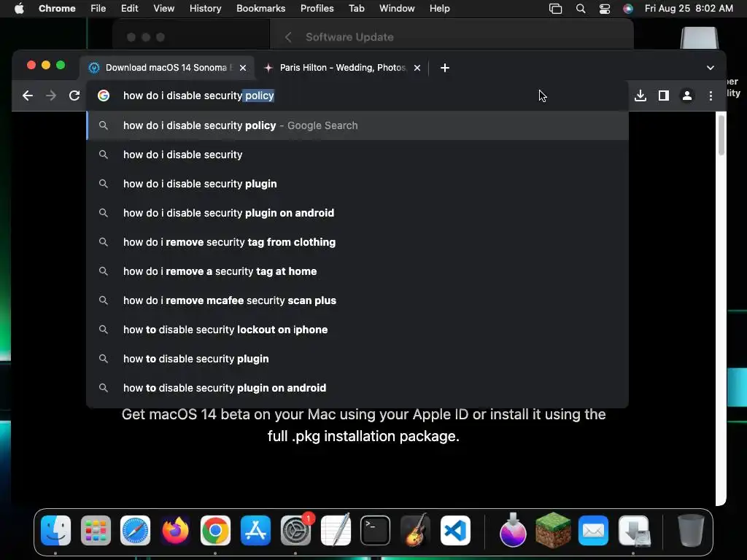Image resolution: width=747 pixels, height=560 pixels.
Task: Open the Edit menu
Action: (130, 9)
